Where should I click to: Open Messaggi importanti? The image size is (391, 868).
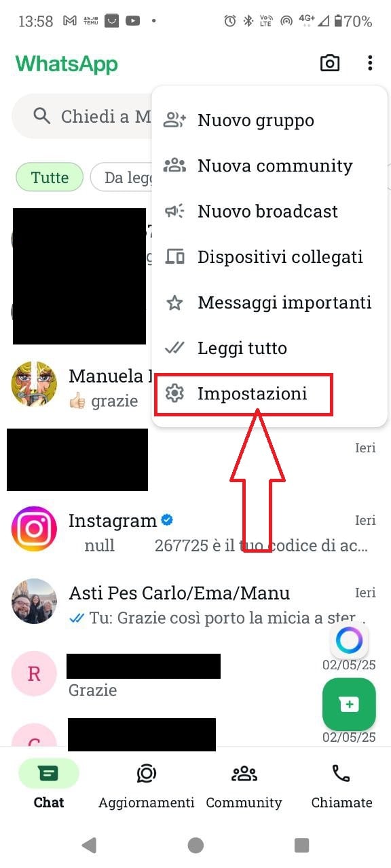coord(269,302)
